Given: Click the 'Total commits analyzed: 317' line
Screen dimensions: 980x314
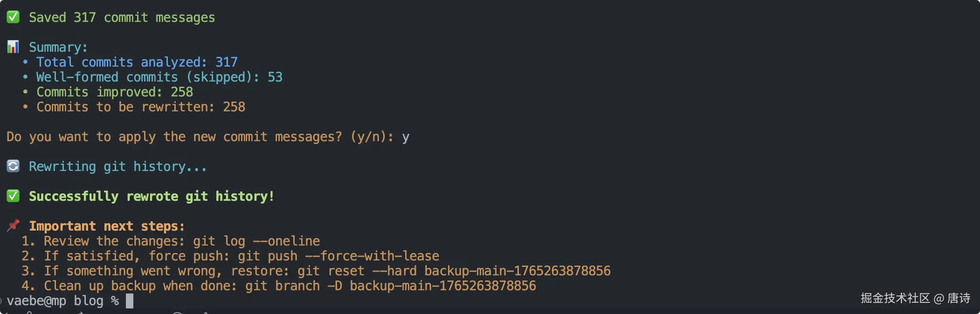Looking at the screenshot, I should [137, 62].
